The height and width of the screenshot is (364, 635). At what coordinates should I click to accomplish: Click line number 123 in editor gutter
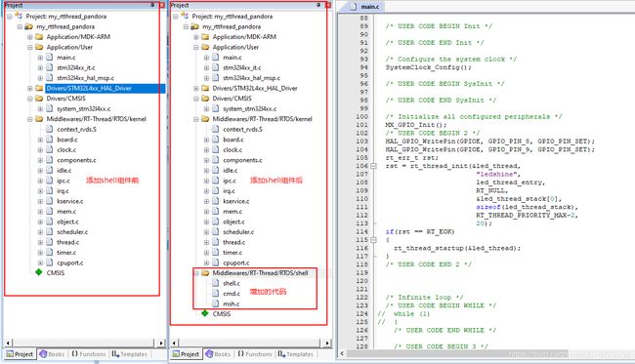click(361, 305)
